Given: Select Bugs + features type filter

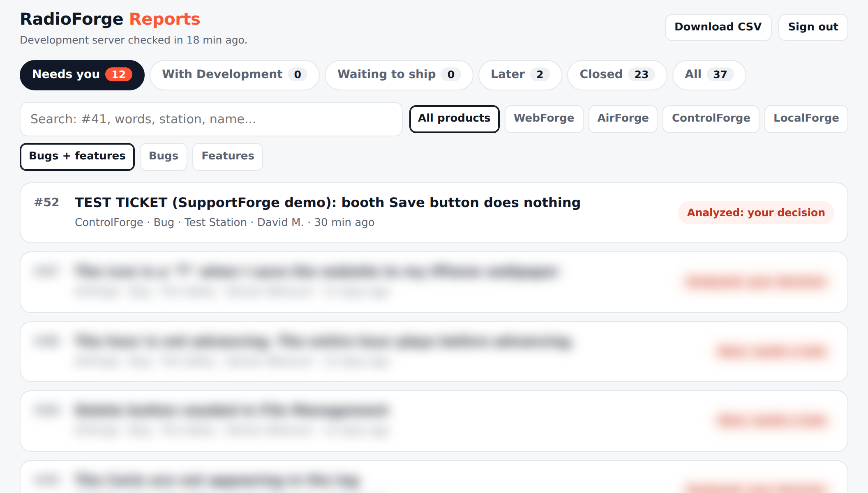Looking at the screenshot, I should tap(77, 157).
